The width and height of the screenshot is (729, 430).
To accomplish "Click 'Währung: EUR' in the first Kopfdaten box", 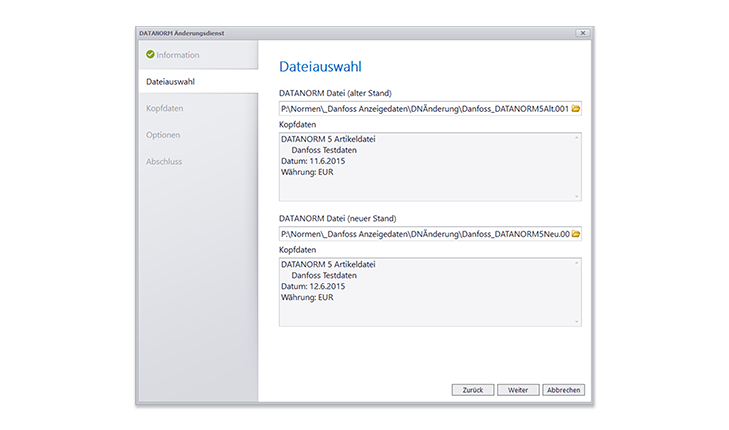I will coord(307,172).
